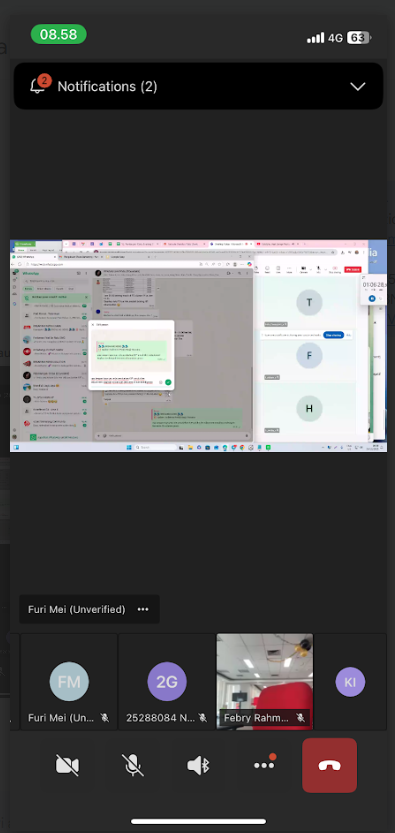Select the KI participant avatar

click(350, 682)
